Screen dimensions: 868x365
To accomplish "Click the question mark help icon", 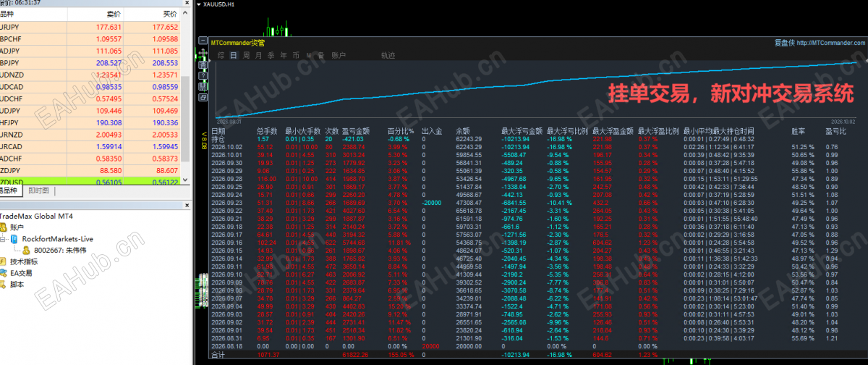I will (203, 75).
